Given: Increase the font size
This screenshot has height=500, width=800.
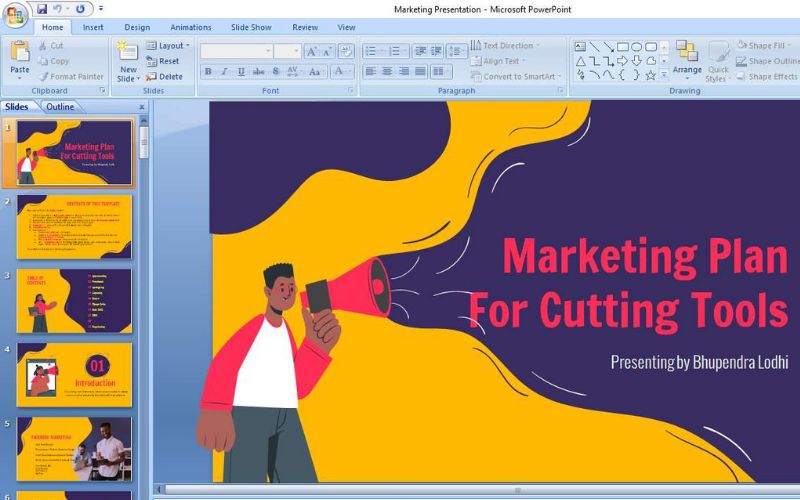Looking at the screenshot, I should [311, 51].
